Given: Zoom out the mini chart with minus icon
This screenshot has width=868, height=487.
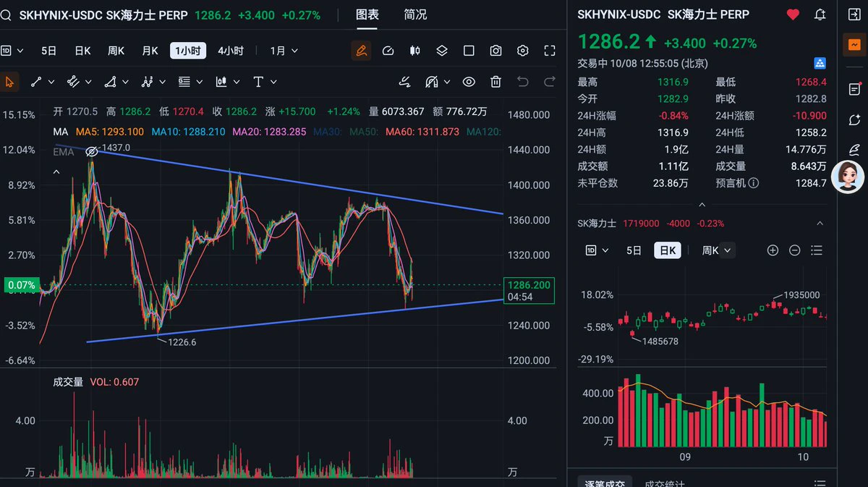Looking at the screenshot, I should (794, 250).
